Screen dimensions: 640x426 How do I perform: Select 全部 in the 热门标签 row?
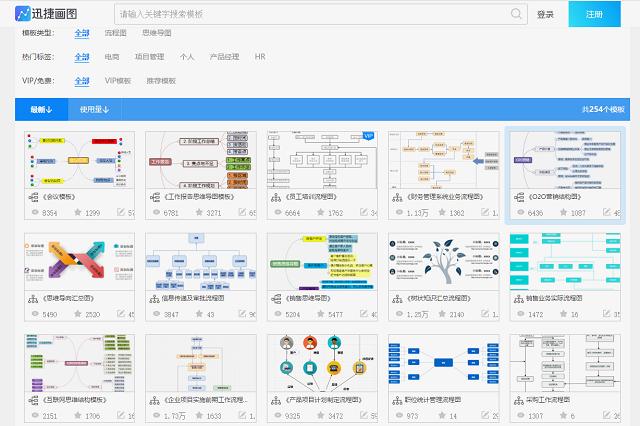click(82, 57)
